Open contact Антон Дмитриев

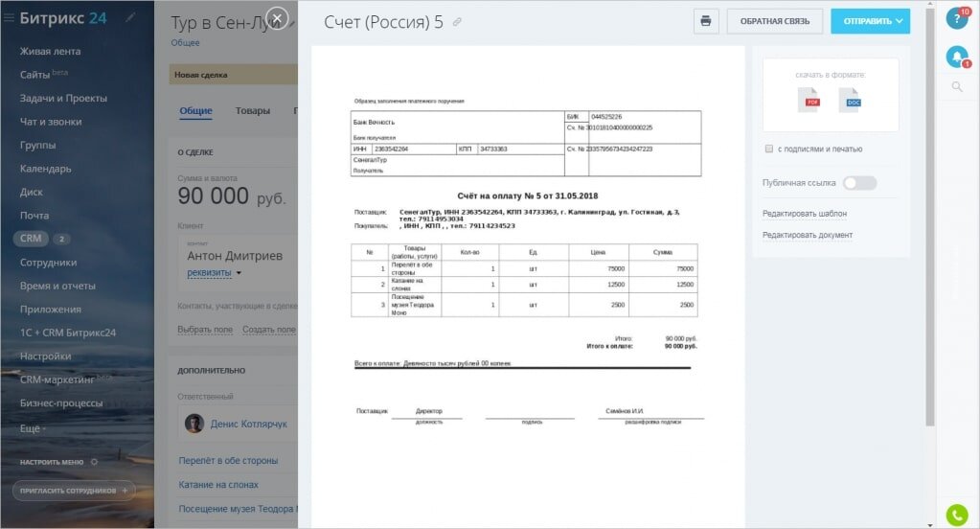(x=235, y=256)
